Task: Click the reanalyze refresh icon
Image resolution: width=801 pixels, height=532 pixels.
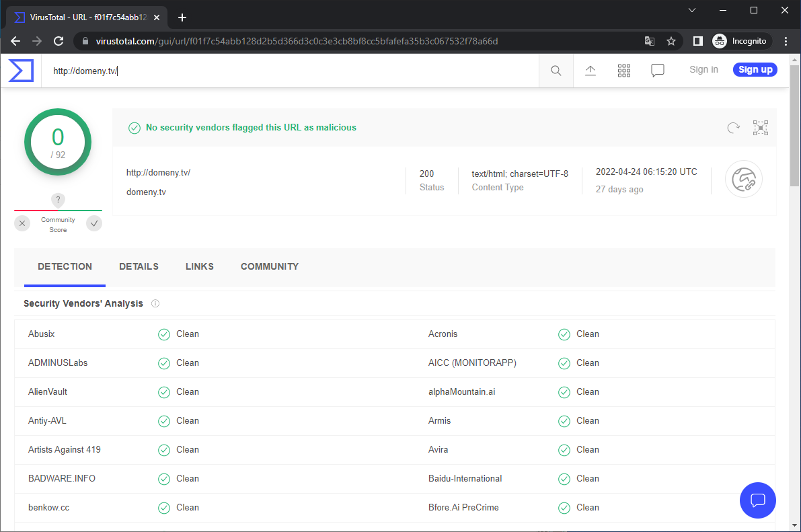Action: coord(733,128)
